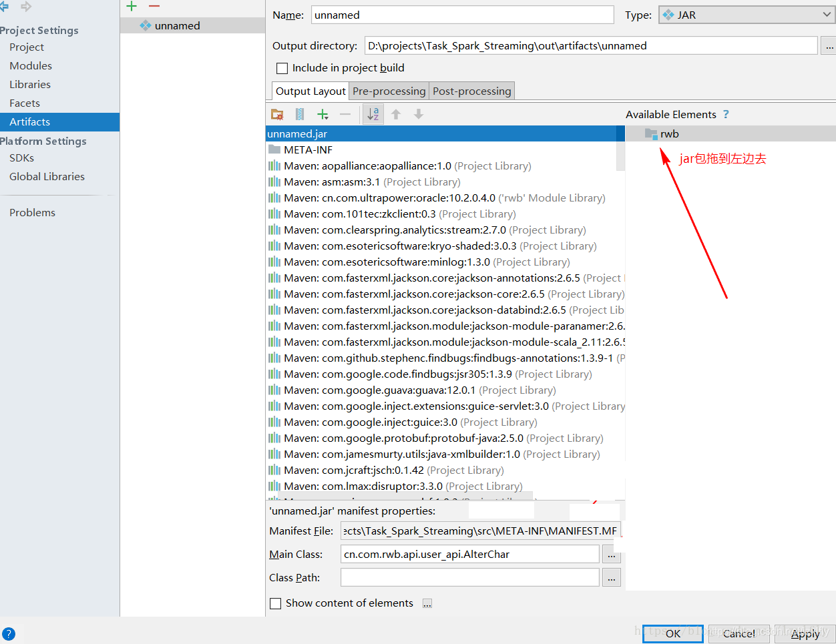The image size is (836, 644).
Task: Select Maven google.inject:guice:3.0 row
Action: click(x=445, y=422)
